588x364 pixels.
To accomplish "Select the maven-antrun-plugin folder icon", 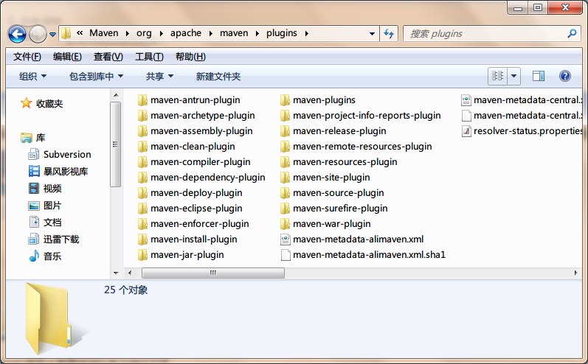I will (142, 100).
